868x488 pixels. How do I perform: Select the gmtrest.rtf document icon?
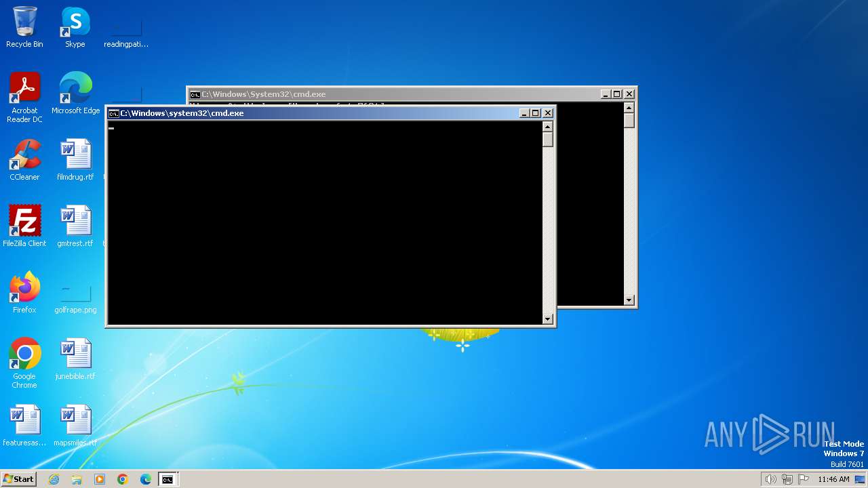pyautogui.click(x=75, y=226)
